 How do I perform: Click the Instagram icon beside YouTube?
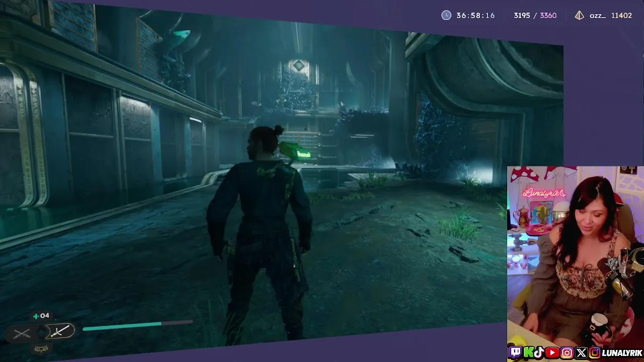tap(567, 352)
